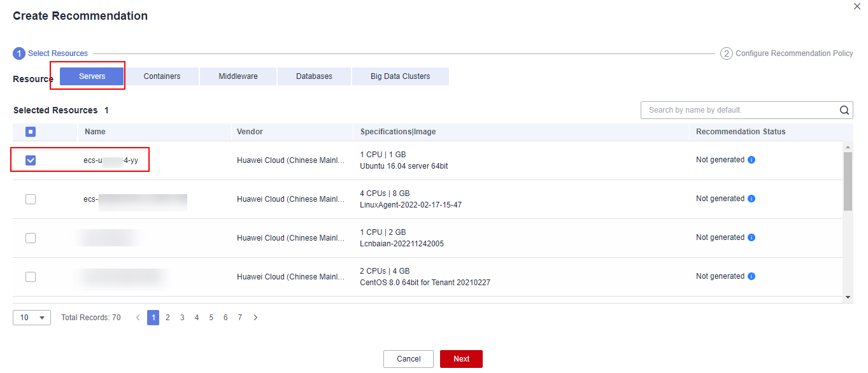
Task: Toggle the select-all header checkbox
Action: point(31,132)
